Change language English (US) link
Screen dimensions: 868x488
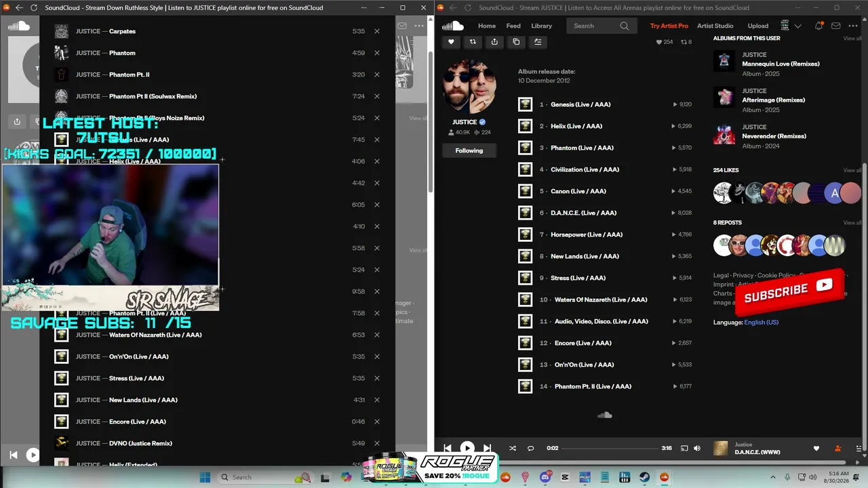[761, 323]
